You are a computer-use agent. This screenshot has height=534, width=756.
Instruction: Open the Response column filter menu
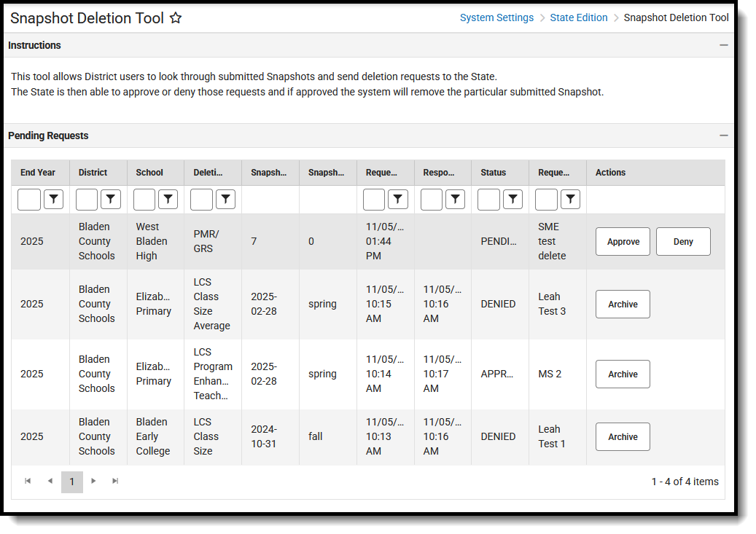[x=455, y=199]
